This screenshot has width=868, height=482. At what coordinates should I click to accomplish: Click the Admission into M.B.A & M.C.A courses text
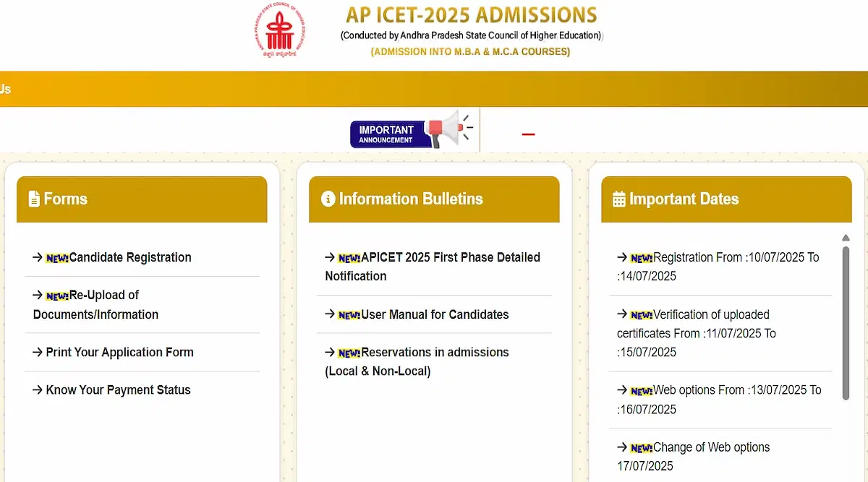470,52
